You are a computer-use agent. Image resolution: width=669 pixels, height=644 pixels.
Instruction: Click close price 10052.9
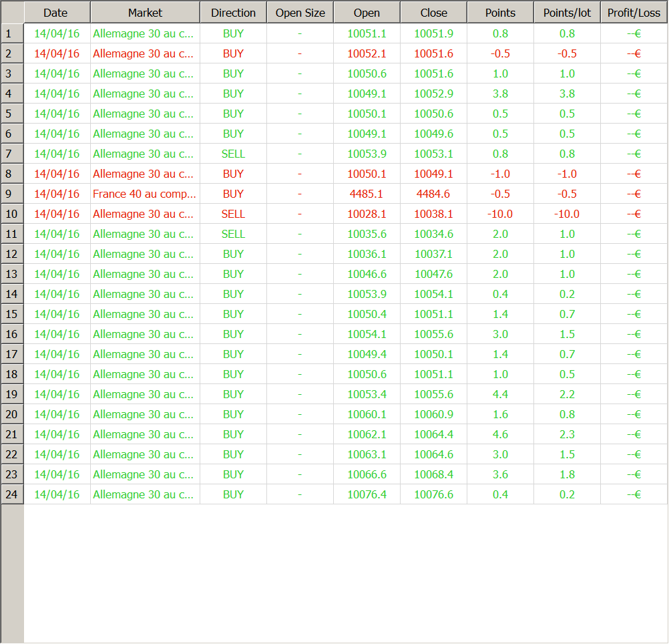coord(433,94)
